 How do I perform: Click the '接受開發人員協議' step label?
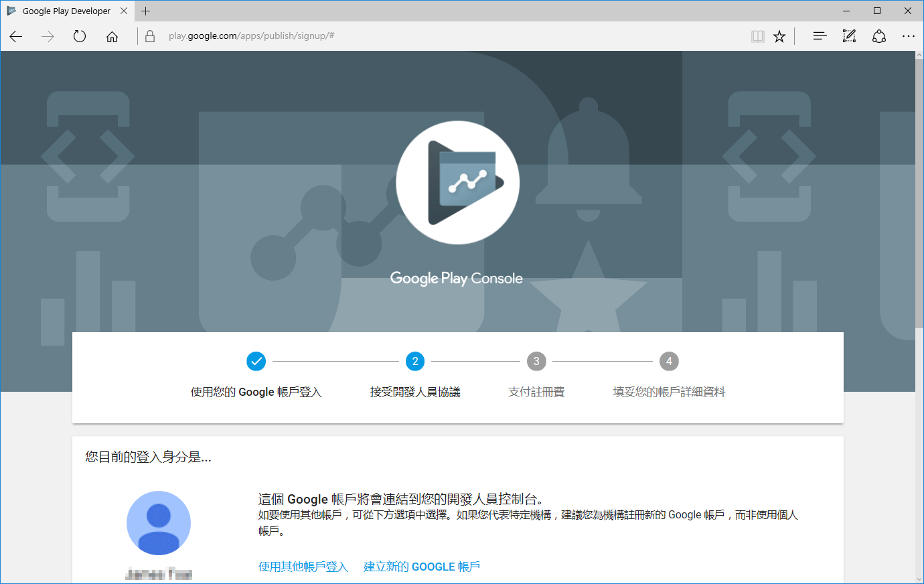(x=415, y=392)
